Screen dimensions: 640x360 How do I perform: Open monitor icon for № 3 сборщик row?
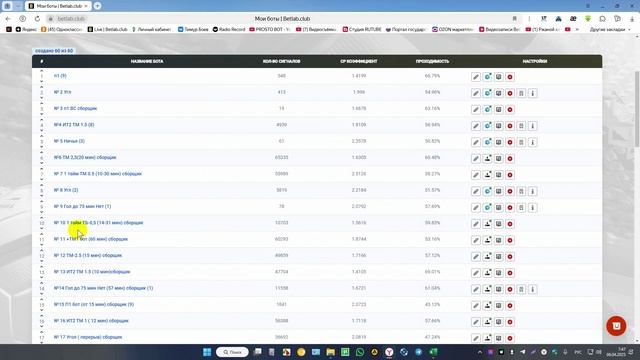click(x=499, y=109)
